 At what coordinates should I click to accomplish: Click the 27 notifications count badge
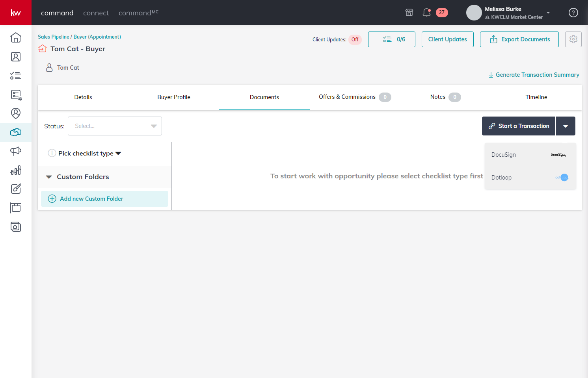point(442,13)
